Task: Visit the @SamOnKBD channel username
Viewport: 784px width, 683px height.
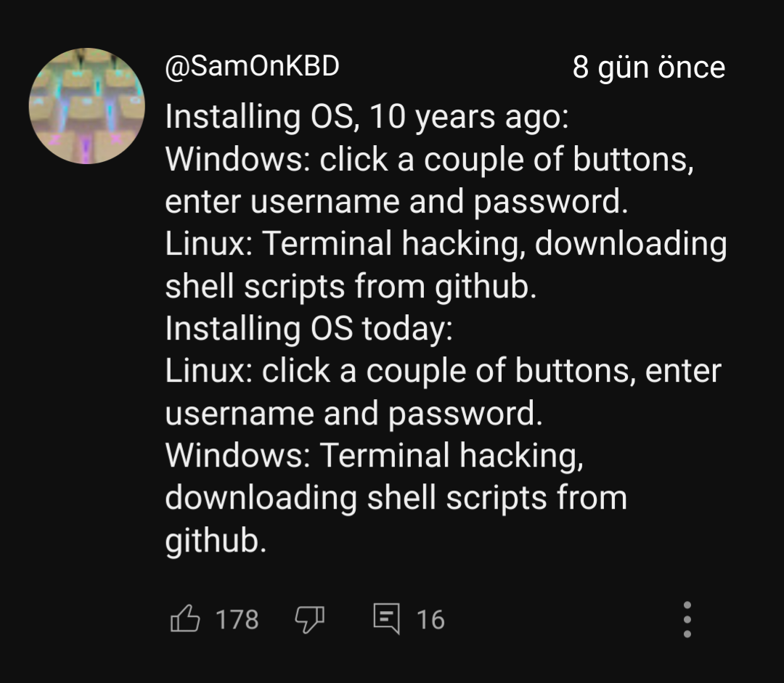Action: coord(252,67)
